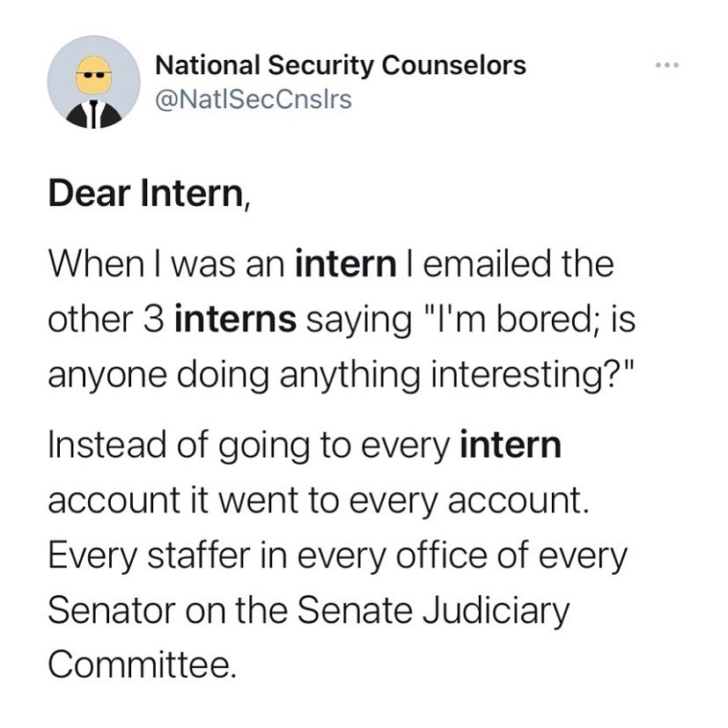The image size is (728, 728).
Task: Open the @NatlSecCnslrs handle link
Action: point(254,99)
